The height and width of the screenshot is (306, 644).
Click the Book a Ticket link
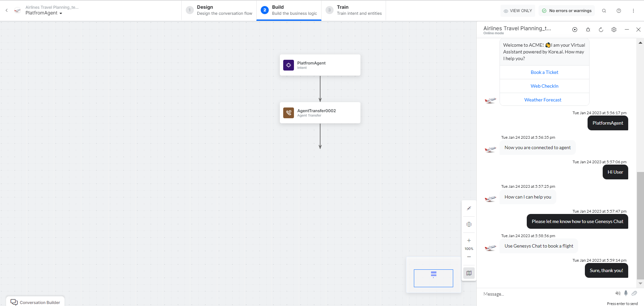pos(544,72)
